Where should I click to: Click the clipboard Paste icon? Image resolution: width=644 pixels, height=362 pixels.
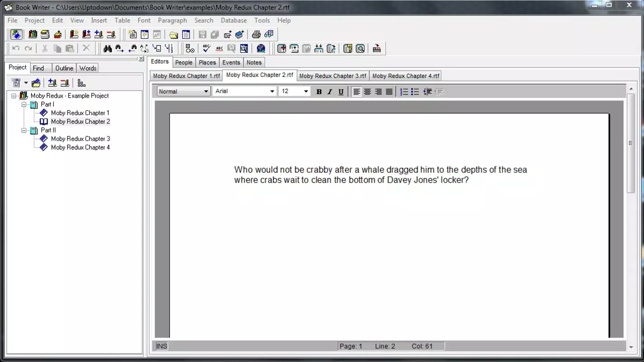click(x=70, y=48)
